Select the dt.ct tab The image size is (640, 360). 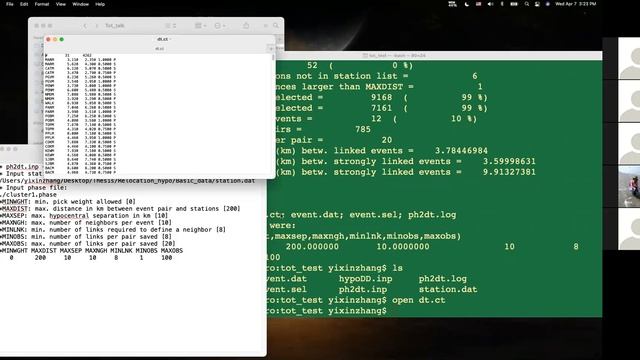tap(159, 49)
